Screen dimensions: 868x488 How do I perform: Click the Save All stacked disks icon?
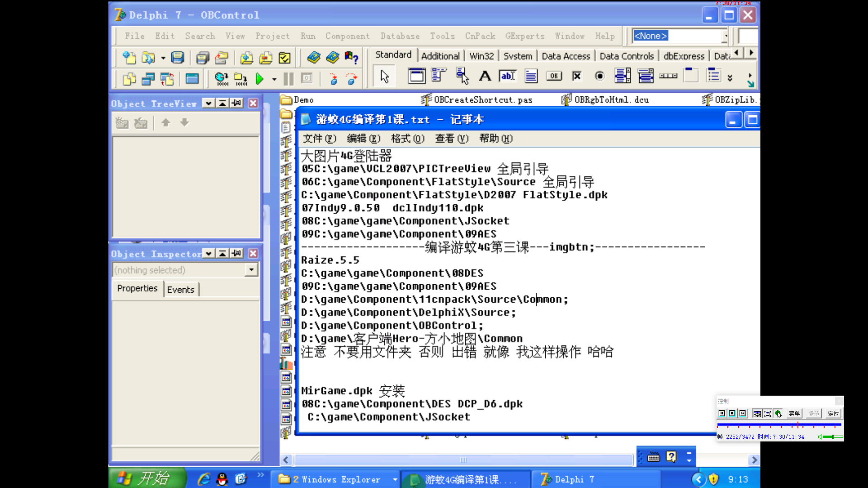[x=203, y=57]
